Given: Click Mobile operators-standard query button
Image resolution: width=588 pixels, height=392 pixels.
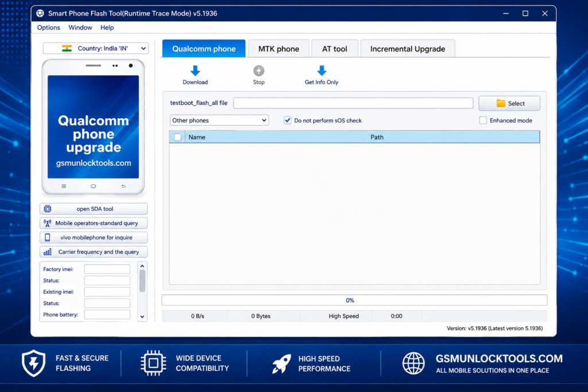Looking at the screenshot, I should point(94,223).
